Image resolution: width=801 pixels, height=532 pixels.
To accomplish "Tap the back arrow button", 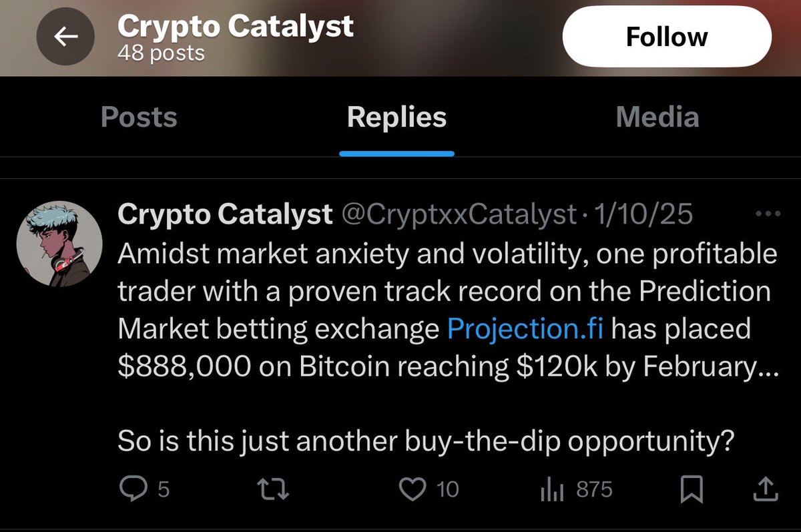I will coord(65,37).
